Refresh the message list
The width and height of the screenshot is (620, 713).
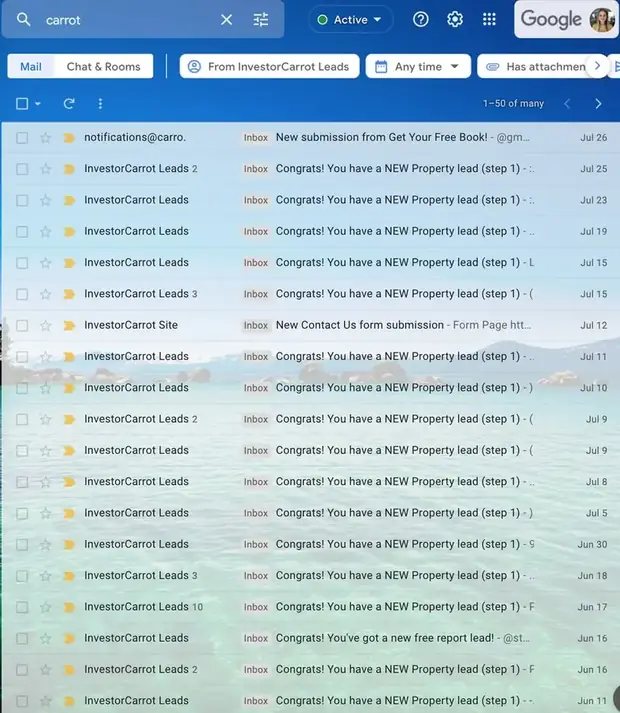(x=69, y=104)
